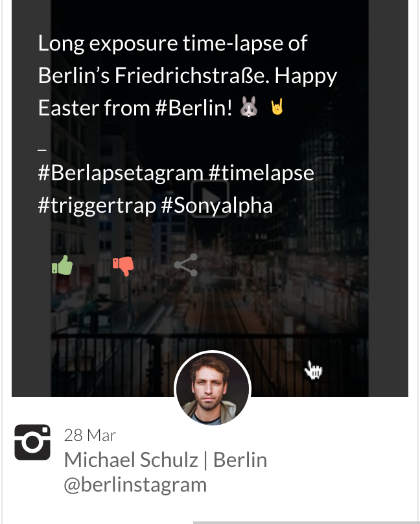
Task: Click the green thumbs-up icon
Action: [x=62, y=265]
